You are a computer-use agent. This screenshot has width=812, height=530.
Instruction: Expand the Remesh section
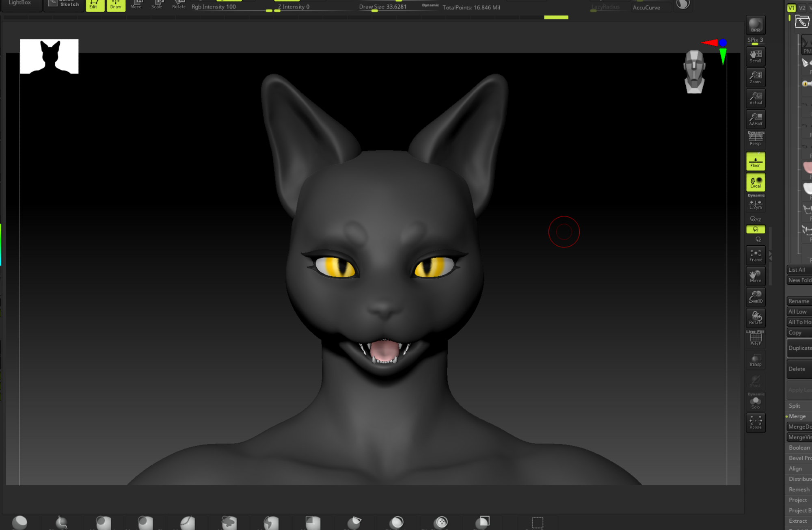click(799, 489)
